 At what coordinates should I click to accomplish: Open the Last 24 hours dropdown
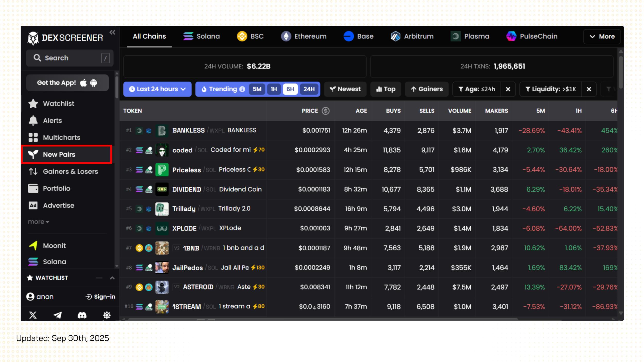tap(157, 89)
